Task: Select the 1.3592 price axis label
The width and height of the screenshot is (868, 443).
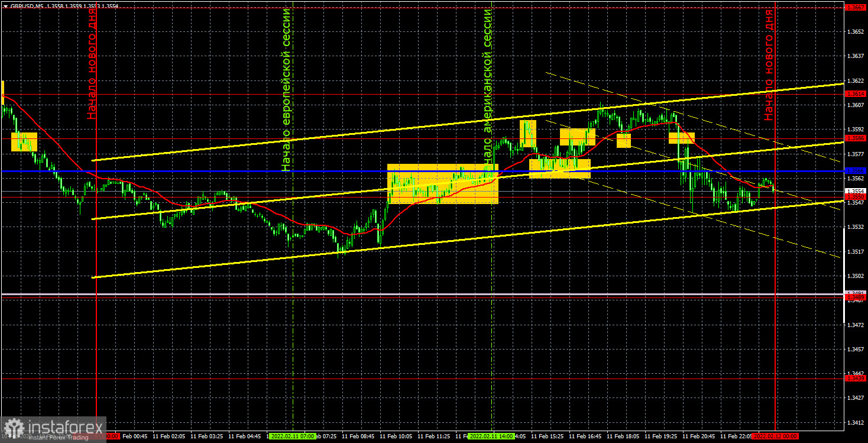Action: [856, 129]
